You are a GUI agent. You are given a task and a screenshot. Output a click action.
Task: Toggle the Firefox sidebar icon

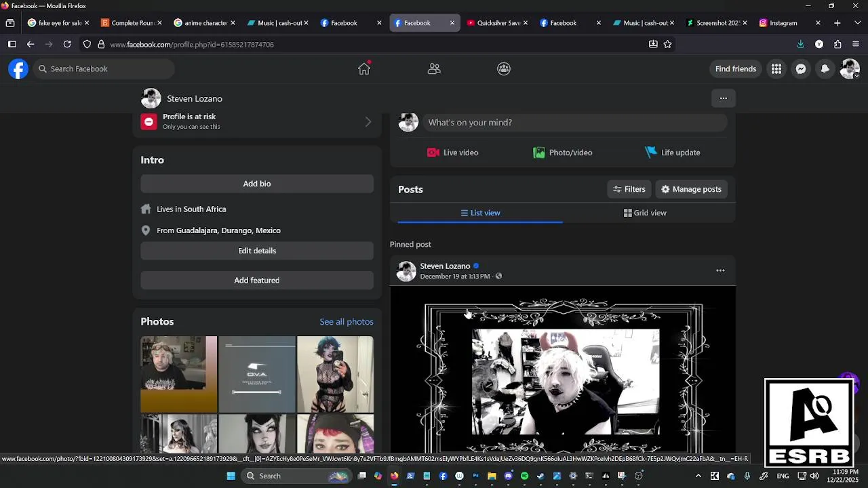pyautogui.click(x=12, y=44)
